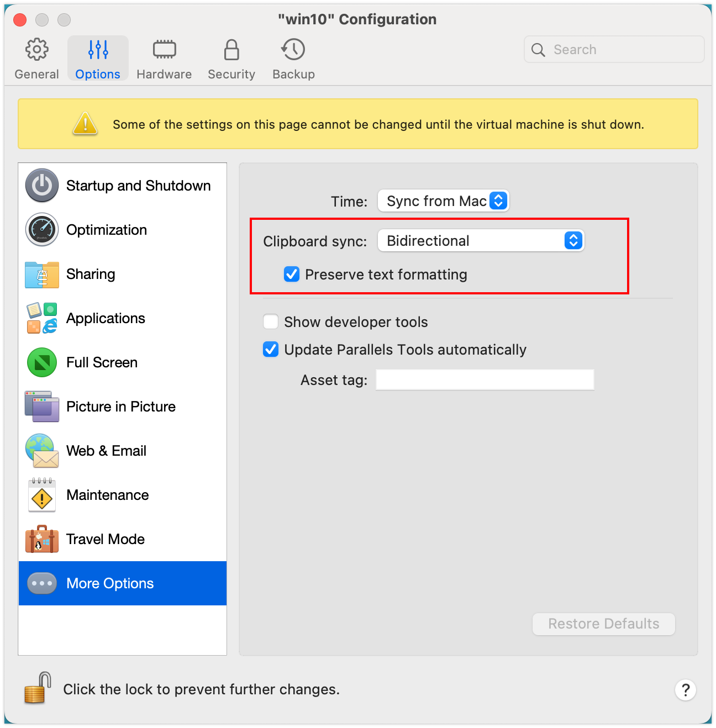Click the Optimization gauge icon
Image resolution: width=716 pixels, height=728 pixels.
point(42,230)
